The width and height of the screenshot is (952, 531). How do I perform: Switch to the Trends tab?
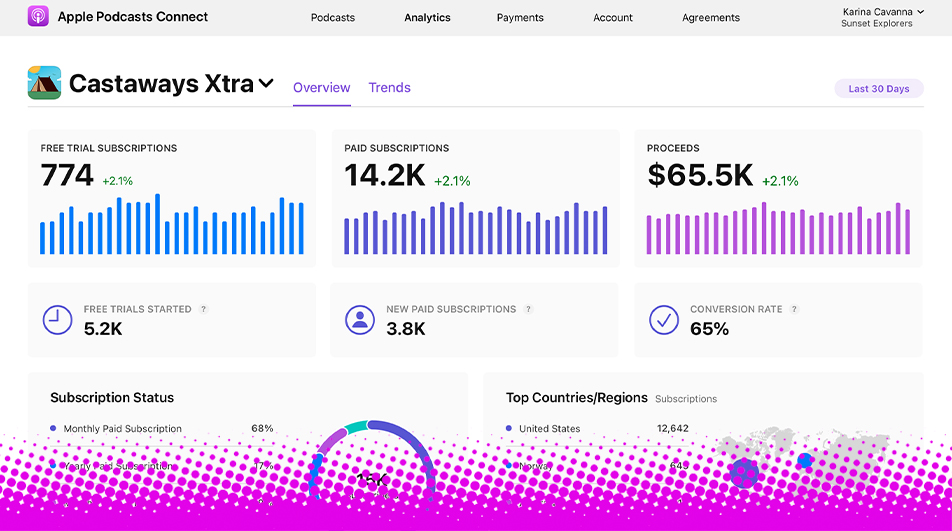pos(390,88)
